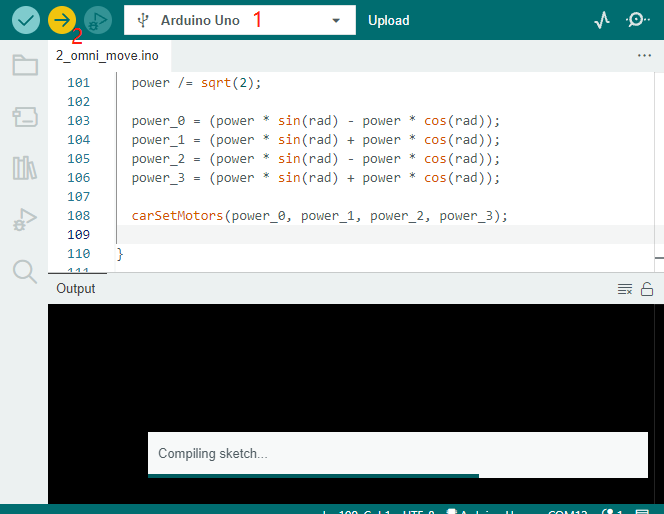The height and width of the screenshot is (514, 664).
Task: Expand the Arduino Uno board dropdown
Action: pos(240,20)
